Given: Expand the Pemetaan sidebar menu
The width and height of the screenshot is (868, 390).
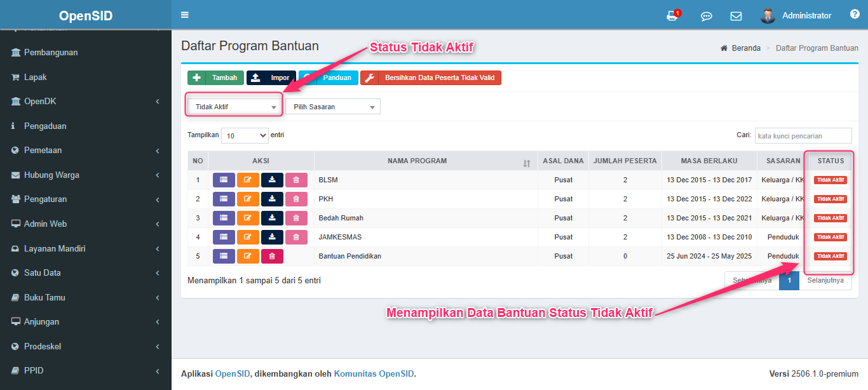Looking at the screenshot, I should (x=86, y=151).
